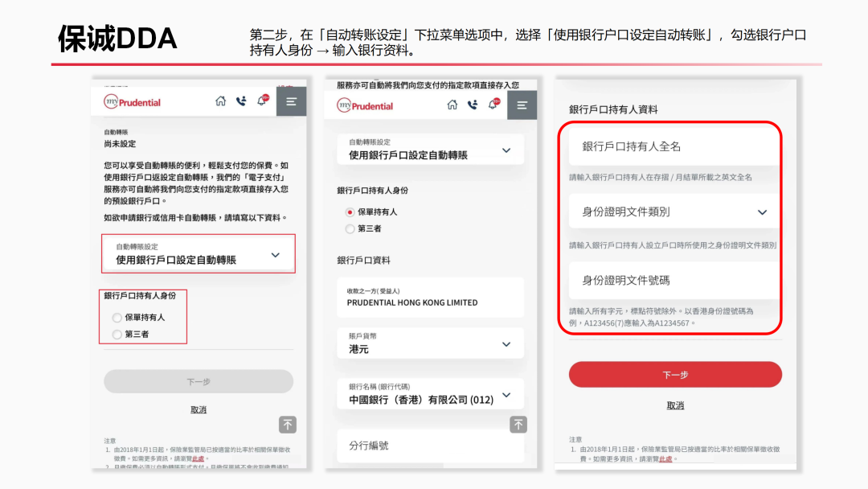Viewport: 868px width, 489px height.
Task: Click back-to-top arrow in middle screen
Action: tap(518, 425)
